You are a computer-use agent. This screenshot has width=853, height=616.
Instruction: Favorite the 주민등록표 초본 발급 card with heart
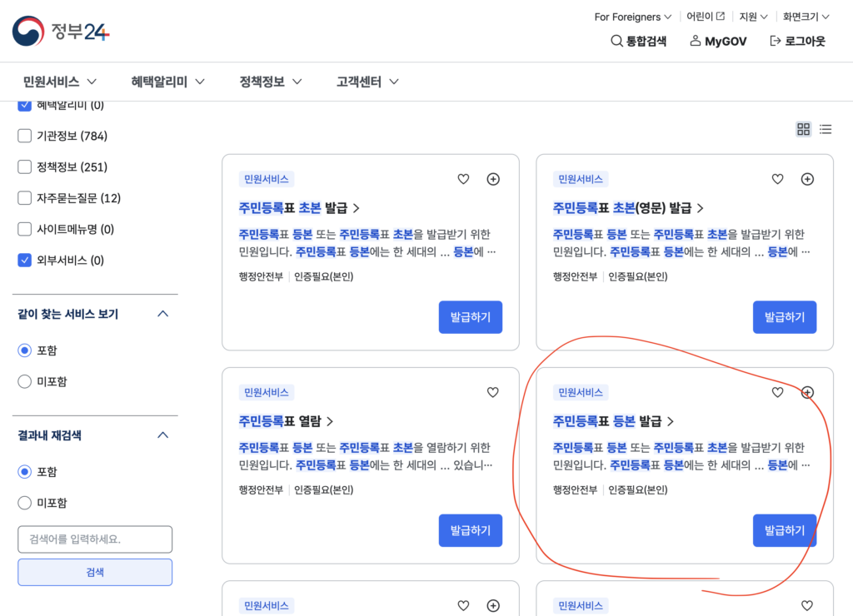[x=464, y=179]
